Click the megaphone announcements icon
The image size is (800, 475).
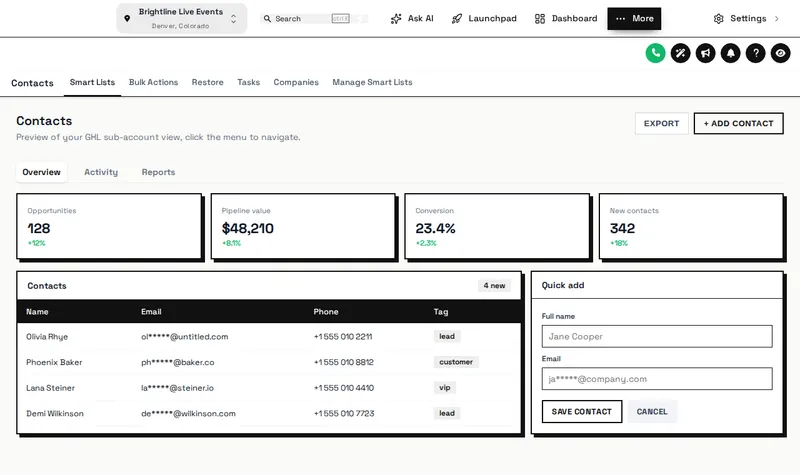[x=705, y=53]
